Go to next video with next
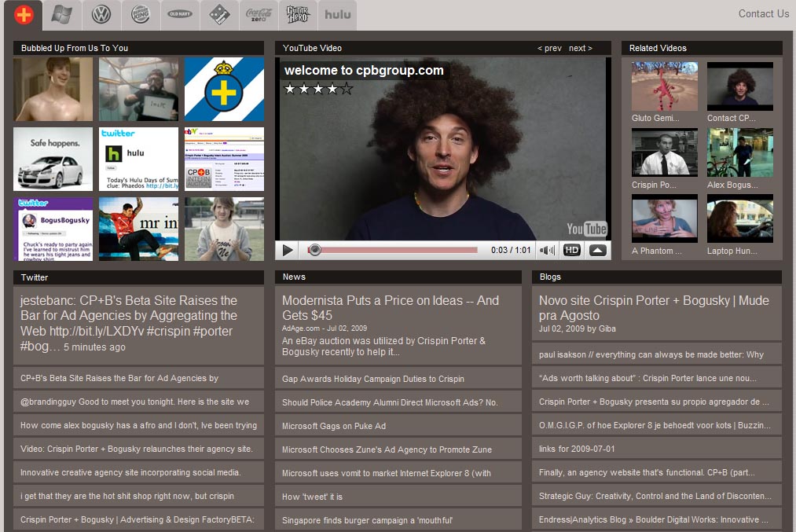This screenshot has height=532, width=796. (x=580, y=48)
